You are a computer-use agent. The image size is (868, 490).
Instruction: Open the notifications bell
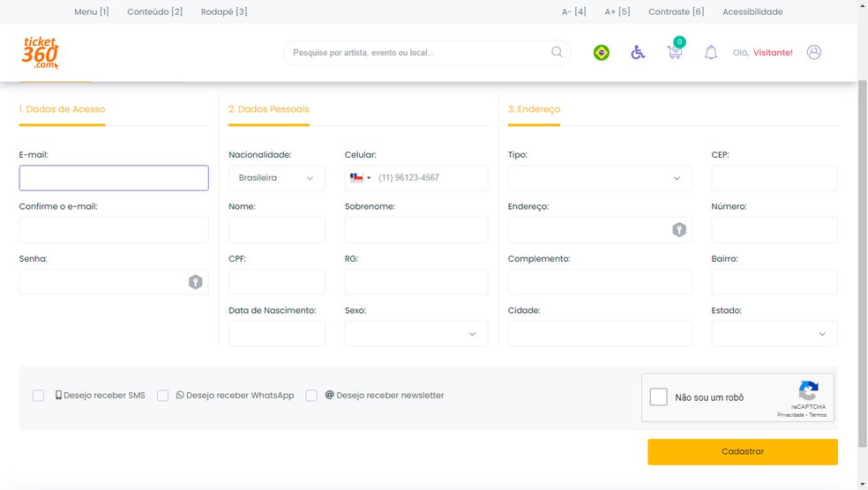tap(711, 53)
